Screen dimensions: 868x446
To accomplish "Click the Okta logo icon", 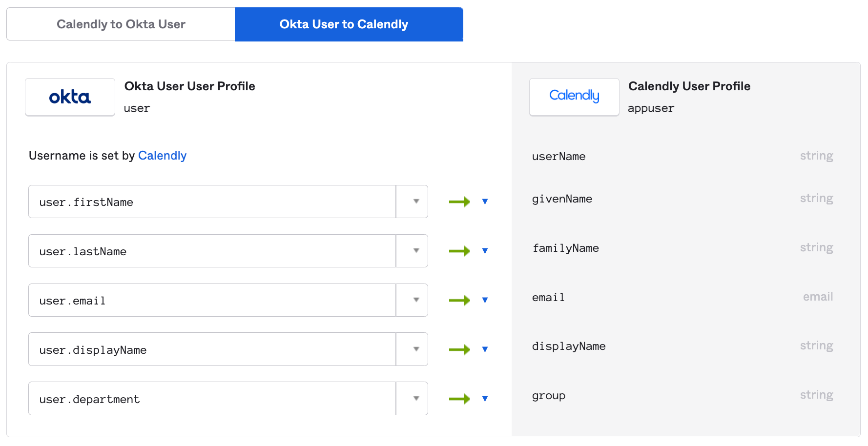I will (x=70, y=97).
